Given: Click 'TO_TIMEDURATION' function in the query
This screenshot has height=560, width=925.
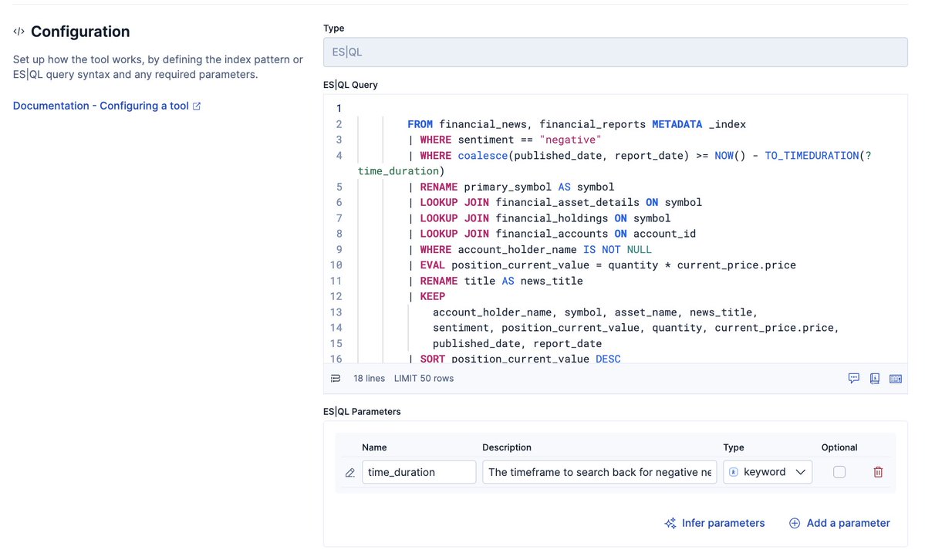Looking at the screenshot, I should [x=812, y=156].
